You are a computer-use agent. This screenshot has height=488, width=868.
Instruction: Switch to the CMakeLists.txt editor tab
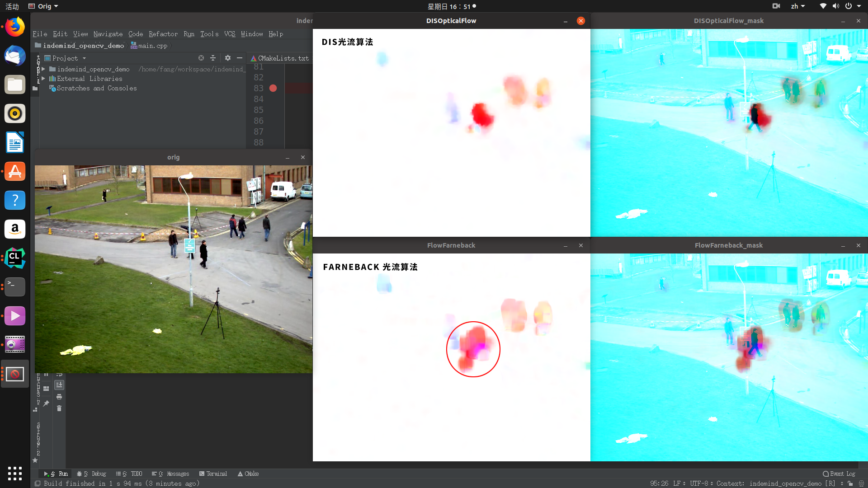tap(280, 58)
